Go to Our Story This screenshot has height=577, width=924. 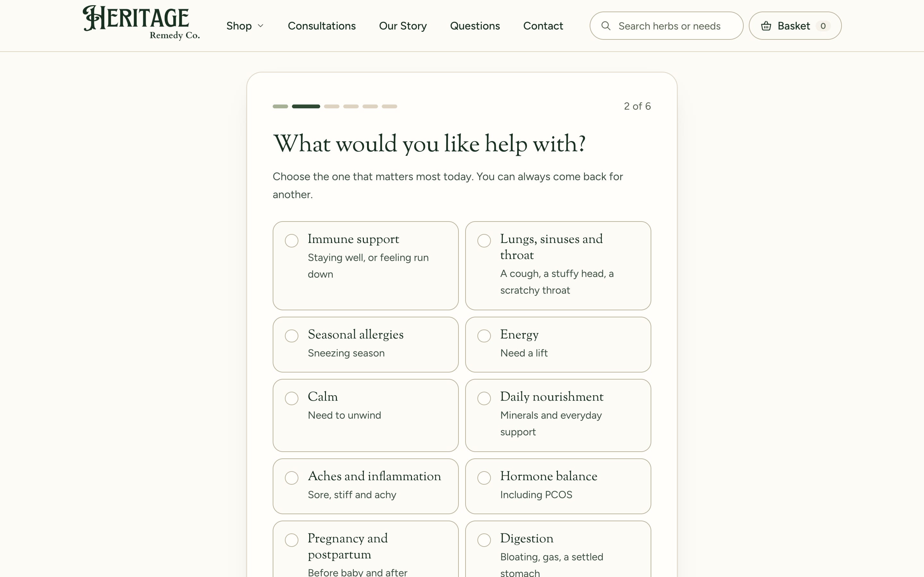[x=403, y=26]
